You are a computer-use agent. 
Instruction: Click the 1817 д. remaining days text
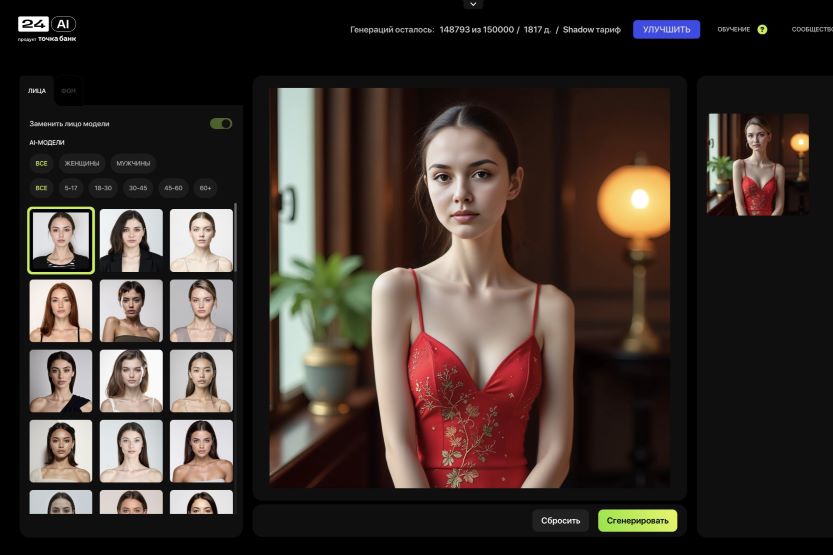pos(537,30)
